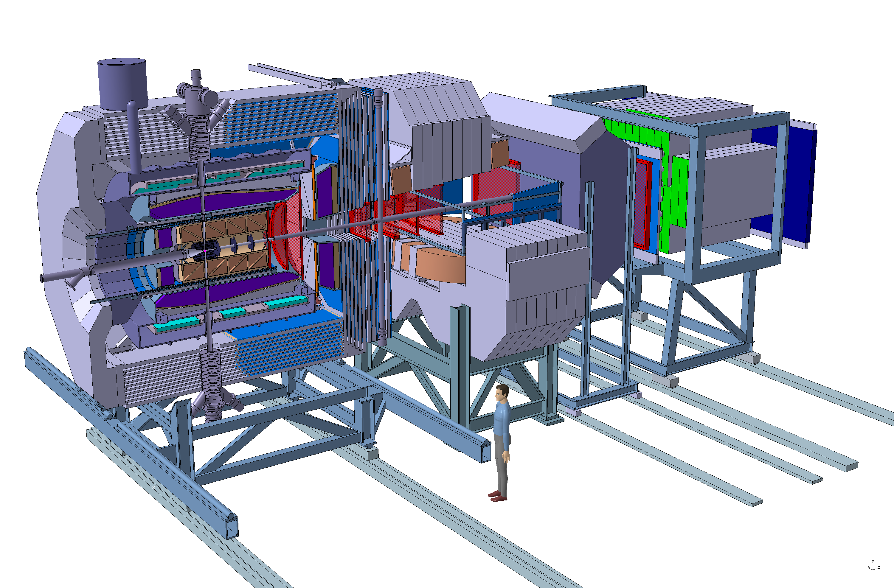The height and width of the screenshot is (588, 894).
Task: Click the Z axis label on the triad
Action: 879,567
